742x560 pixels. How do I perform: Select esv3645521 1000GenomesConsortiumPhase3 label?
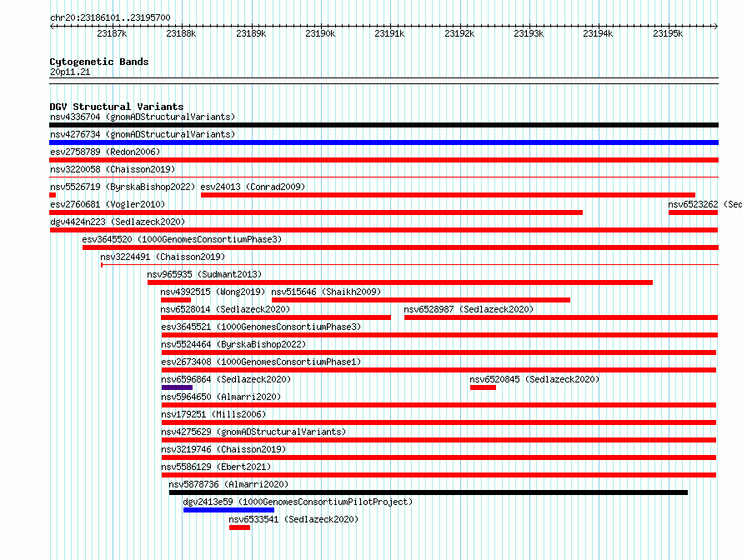(261, 327)
